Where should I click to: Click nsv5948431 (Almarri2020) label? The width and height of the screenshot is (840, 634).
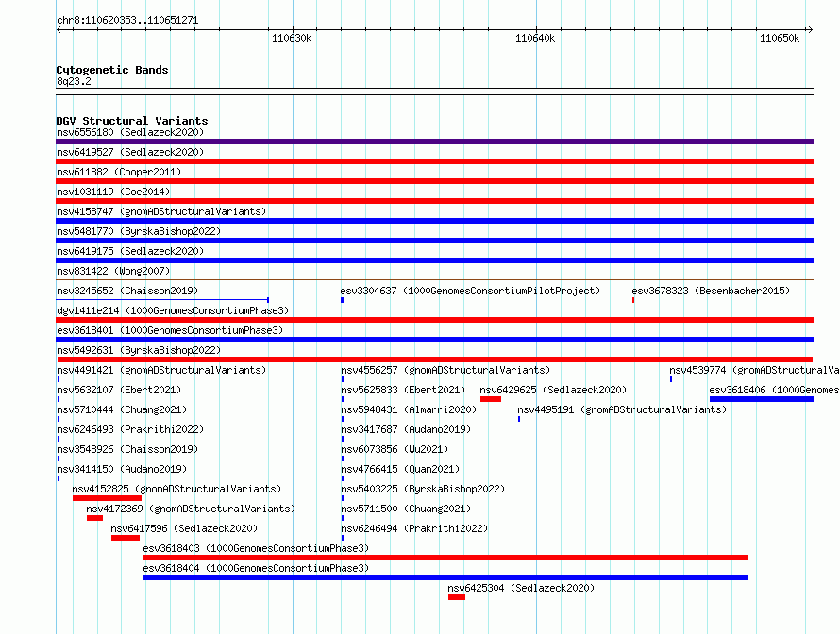(409, 409)
